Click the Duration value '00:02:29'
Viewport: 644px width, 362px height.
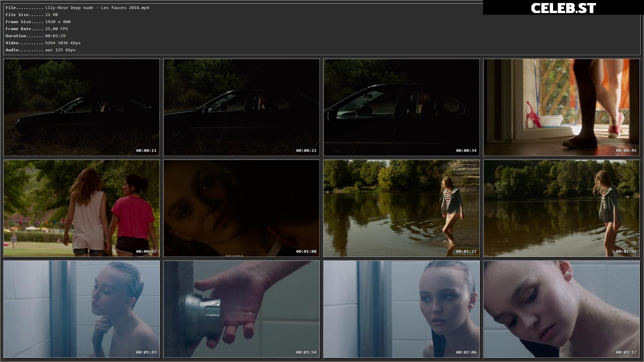coord(55,36)
